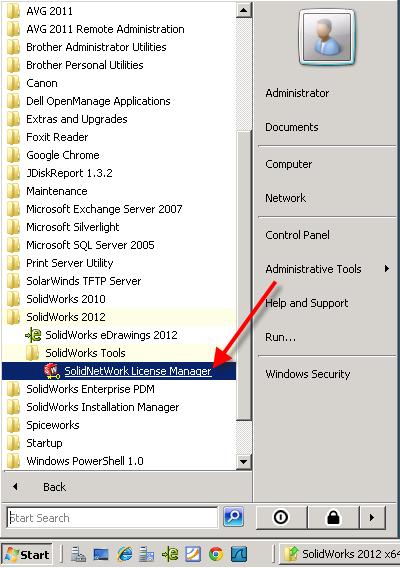This screenshot has width=400, height=568.
Task: Expand AVG 2011 Remote Administration folder
Action: (x=119, y=29)
